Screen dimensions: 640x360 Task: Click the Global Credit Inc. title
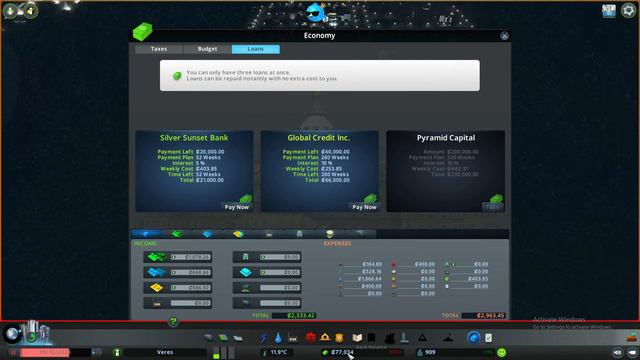319,138
